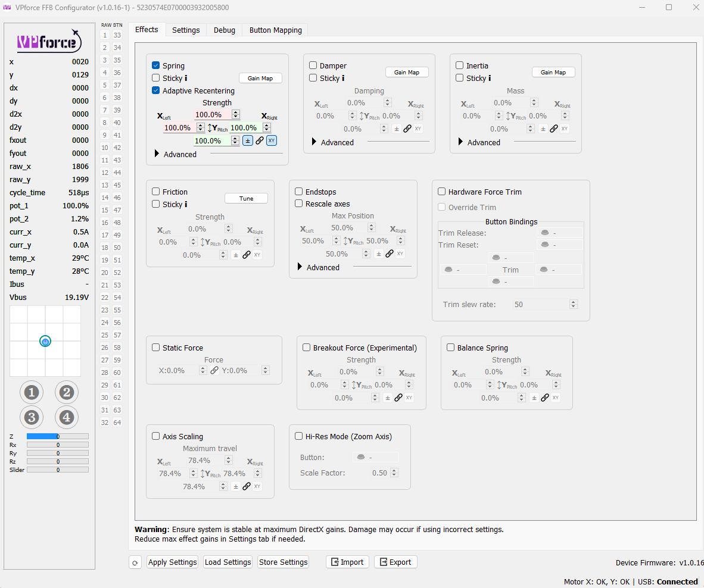
Task: Enable the Axis Scaling checkbox
Action: pyautogui.click(x=156, y=436)
